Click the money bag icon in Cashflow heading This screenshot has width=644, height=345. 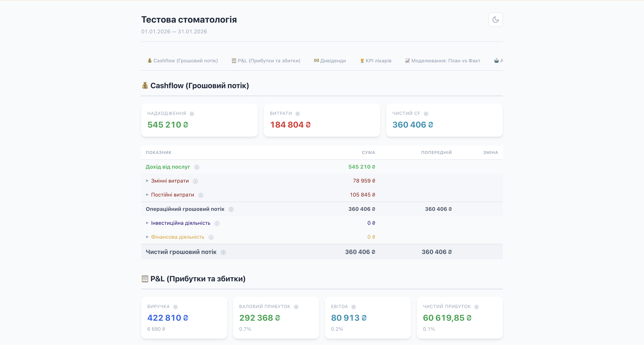(145, 86)
